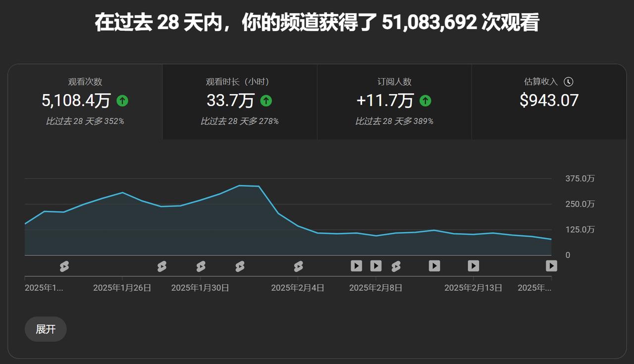Click the text 比过去 28 天多 352%
This screenshot has width=634, height=364.
point(85,121)
